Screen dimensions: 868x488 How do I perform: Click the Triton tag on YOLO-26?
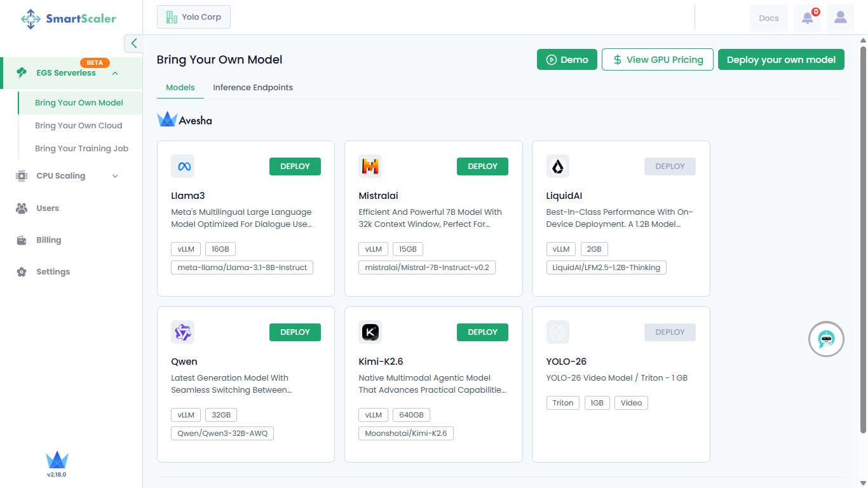click(563, 403)
